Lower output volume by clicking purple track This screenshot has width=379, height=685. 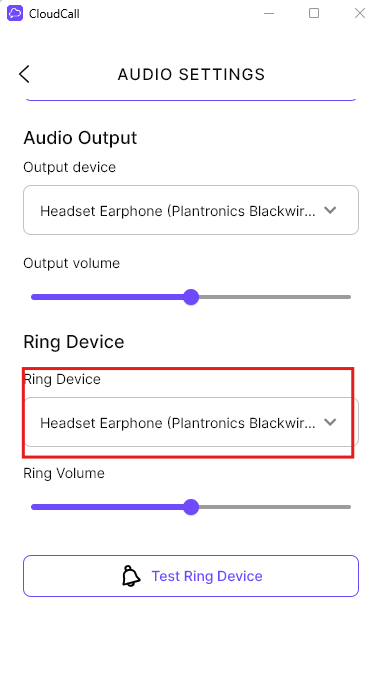coord(107,297)
